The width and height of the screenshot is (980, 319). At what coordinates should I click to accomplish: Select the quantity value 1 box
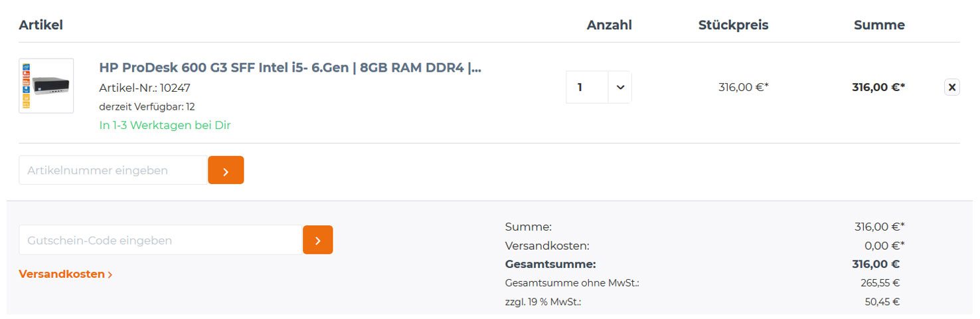[x=587, y=87]
